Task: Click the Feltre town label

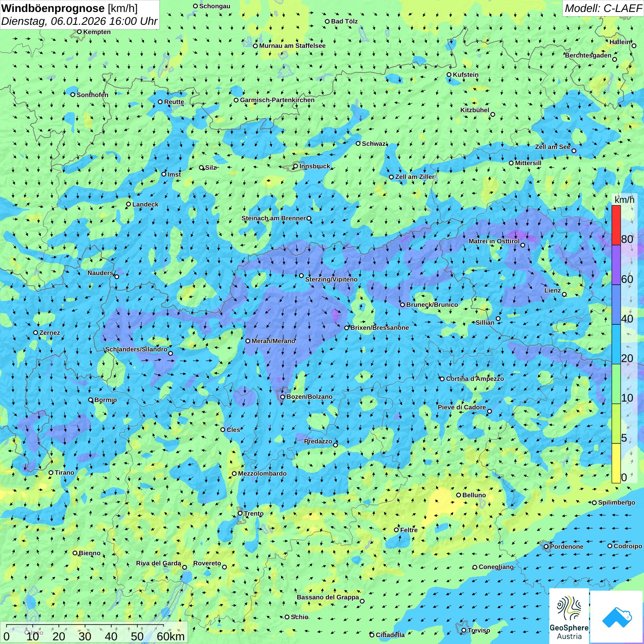Action: (x=409, y=530)
